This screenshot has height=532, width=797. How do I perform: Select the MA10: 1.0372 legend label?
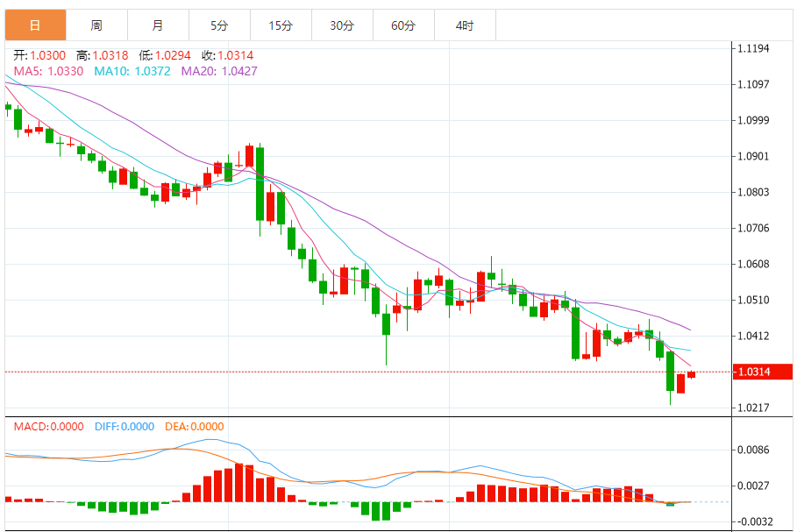click(132, 71)
